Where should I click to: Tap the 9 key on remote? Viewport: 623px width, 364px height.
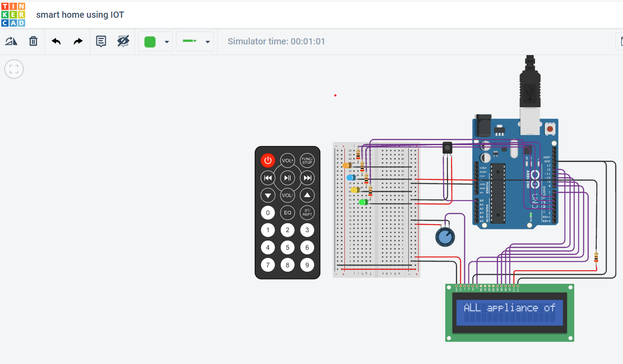tap(307, 265)
